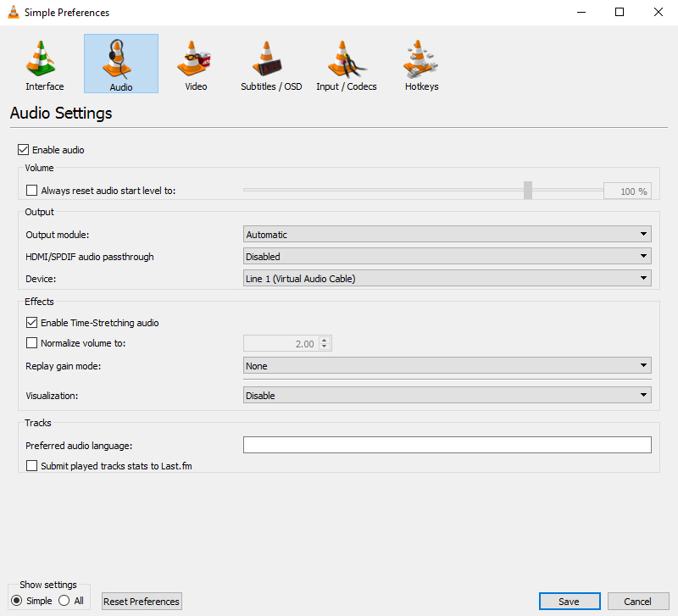
Task: Open the Output module dropdown
Action: (x=642, y=234)
